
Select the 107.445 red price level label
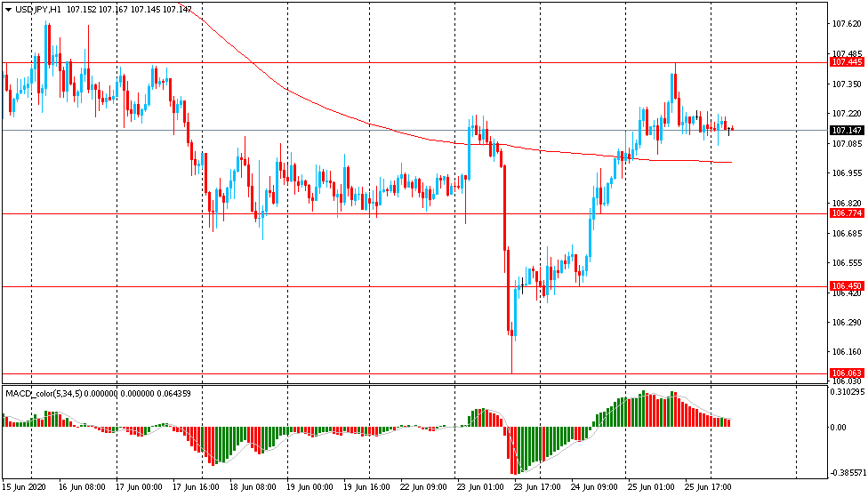coord(847,62)
